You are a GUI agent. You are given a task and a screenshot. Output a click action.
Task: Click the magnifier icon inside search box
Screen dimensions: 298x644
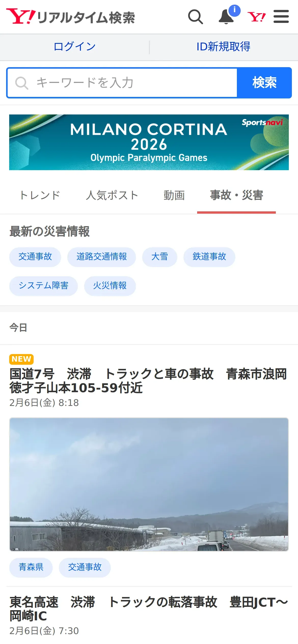tap(22, 83)
